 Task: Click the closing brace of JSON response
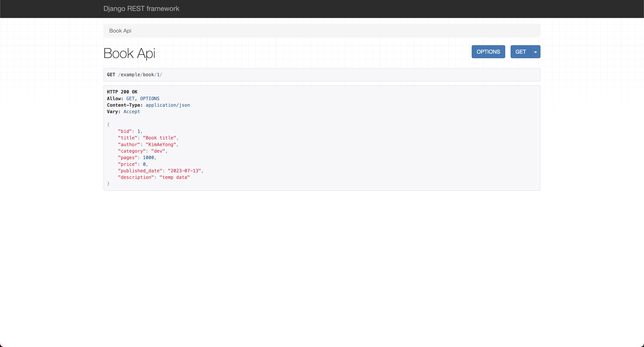(x=108, y=184)
